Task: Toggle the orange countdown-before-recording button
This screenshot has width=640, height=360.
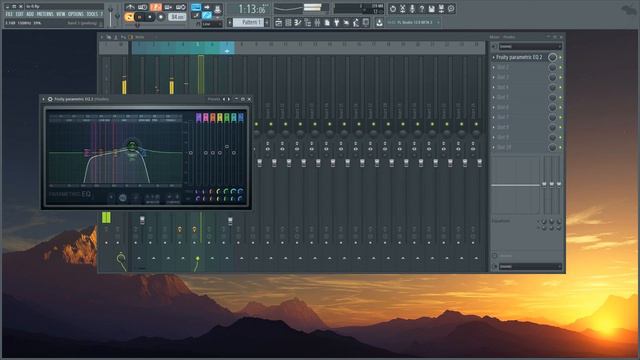Action: 155,7
